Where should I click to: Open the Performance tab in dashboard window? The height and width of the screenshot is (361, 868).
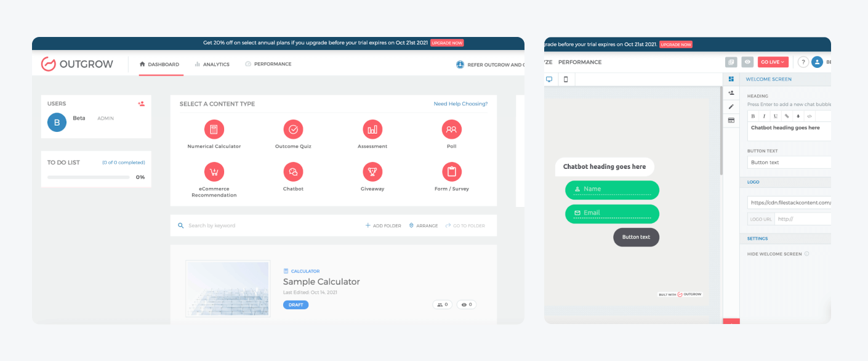268,64
